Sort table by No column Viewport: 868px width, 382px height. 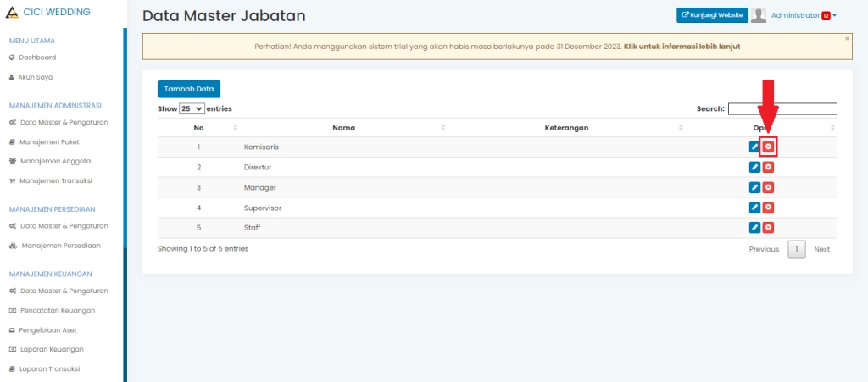[x=198, y=128]
